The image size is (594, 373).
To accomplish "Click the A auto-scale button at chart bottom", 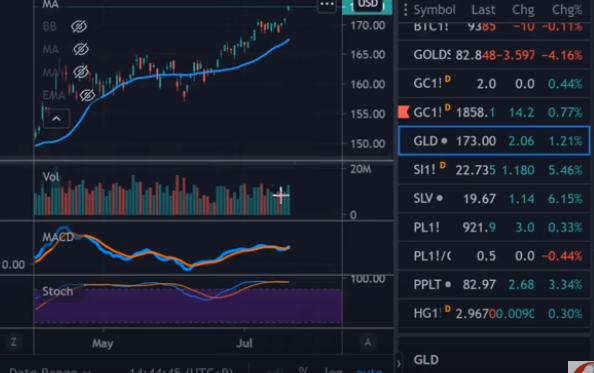I will click(x=367, y=342).
